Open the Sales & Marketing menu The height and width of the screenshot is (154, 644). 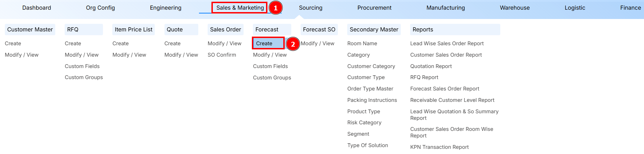point(240,8)
